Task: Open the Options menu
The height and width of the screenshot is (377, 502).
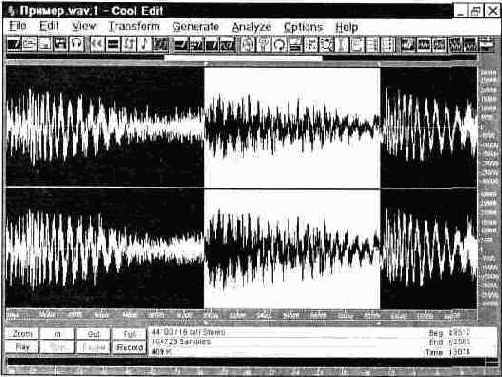Action: [304, 27]
